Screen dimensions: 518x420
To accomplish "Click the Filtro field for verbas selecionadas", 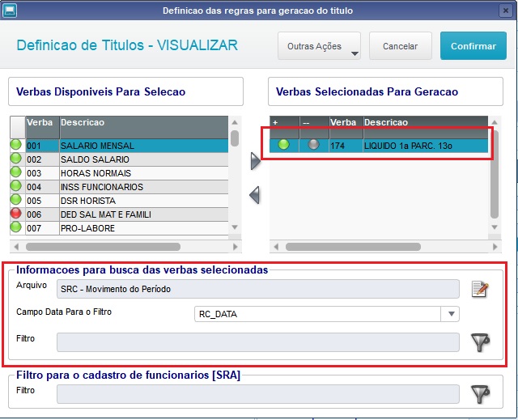I will [257, 342].
